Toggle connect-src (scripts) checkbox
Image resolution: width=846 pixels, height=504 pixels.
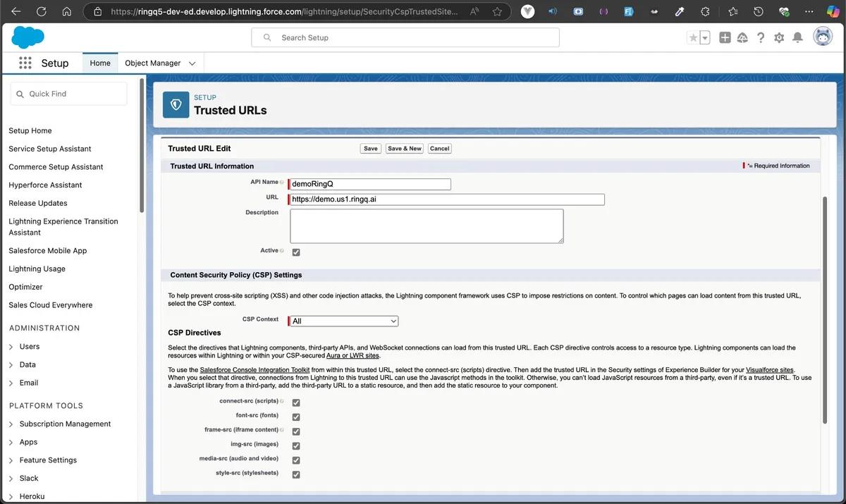(296, 402)
